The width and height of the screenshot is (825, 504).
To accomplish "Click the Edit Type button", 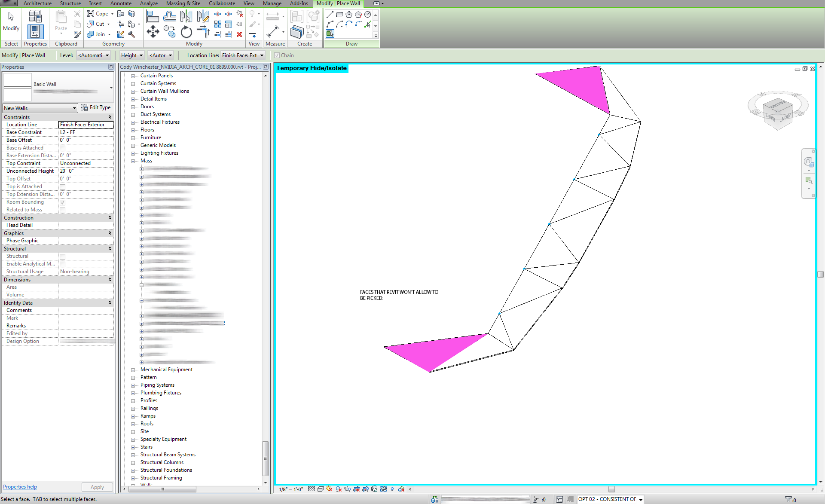I will [96, 107].
